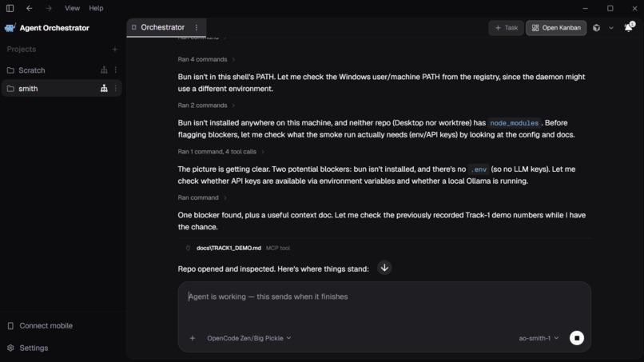Minimize the application window
Image resolution: width=644 pixels, height=362 pixels.
tap(585, 8)
